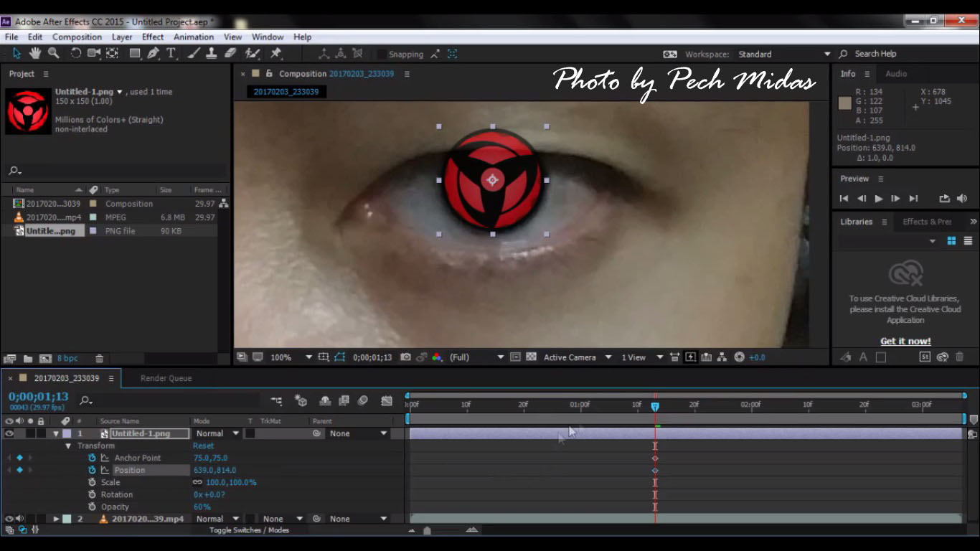
Task: Switch to Effects & Presets tab
Action: click(927, 222)
